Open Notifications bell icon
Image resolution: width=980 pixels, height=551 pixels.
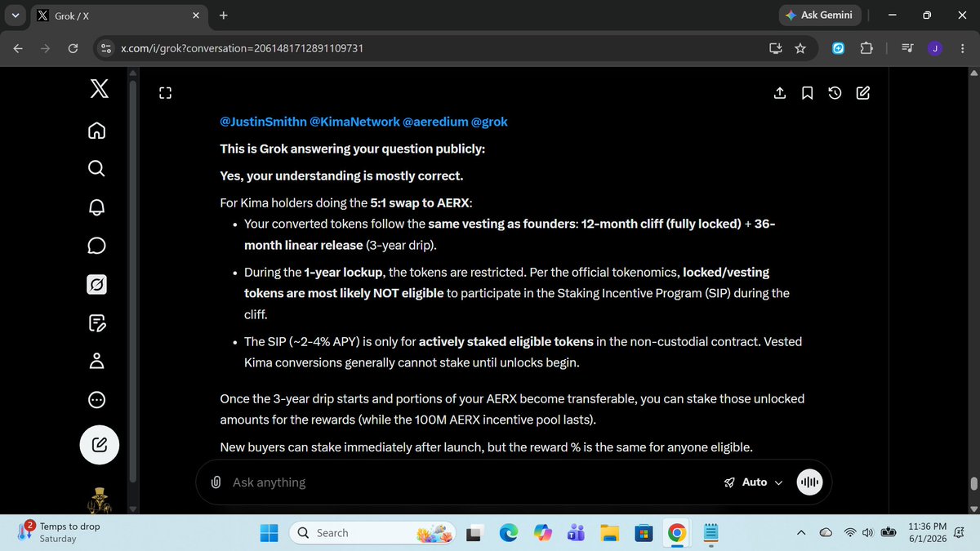coord(96,207)
